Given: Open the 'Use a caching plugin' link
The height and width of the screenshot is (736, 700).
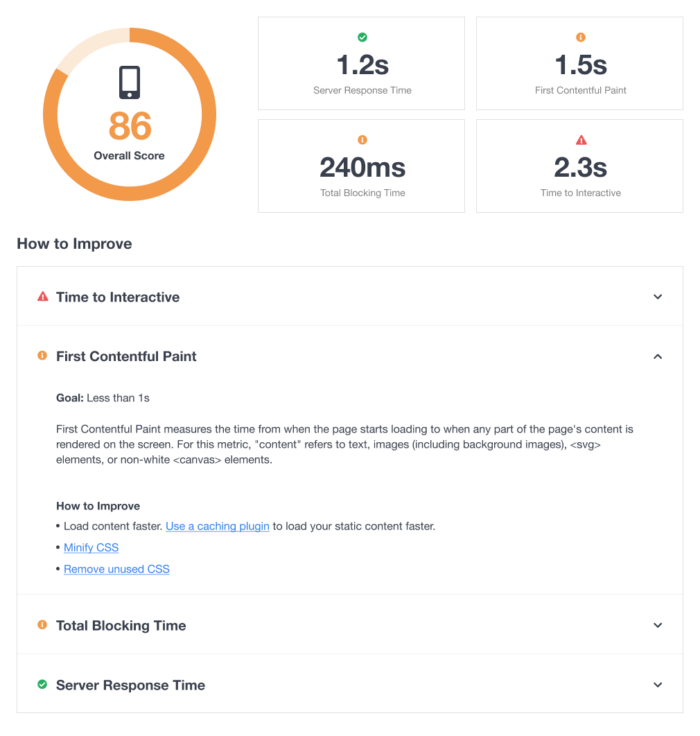Looking at the screenshot, I should point(217,526).
